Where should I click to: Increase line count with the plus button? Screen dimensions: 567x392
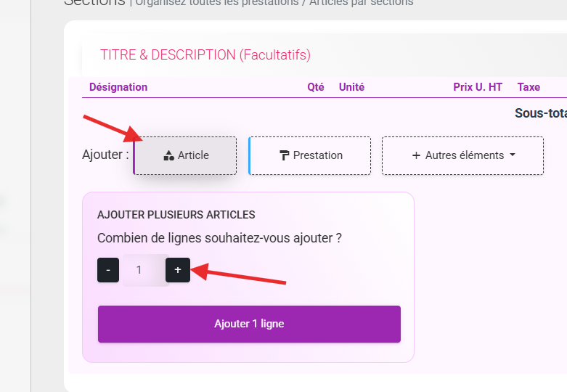[x=178, y=270]
